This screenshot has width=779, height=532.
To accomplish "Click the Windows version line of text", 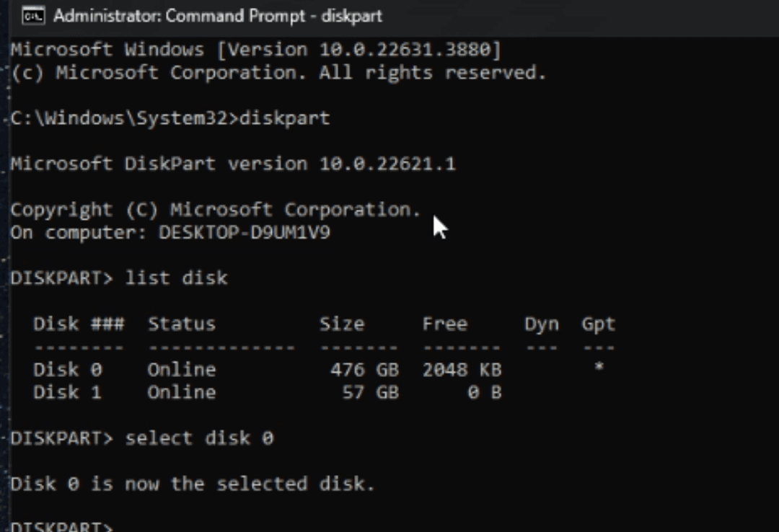I will point(256,50).
